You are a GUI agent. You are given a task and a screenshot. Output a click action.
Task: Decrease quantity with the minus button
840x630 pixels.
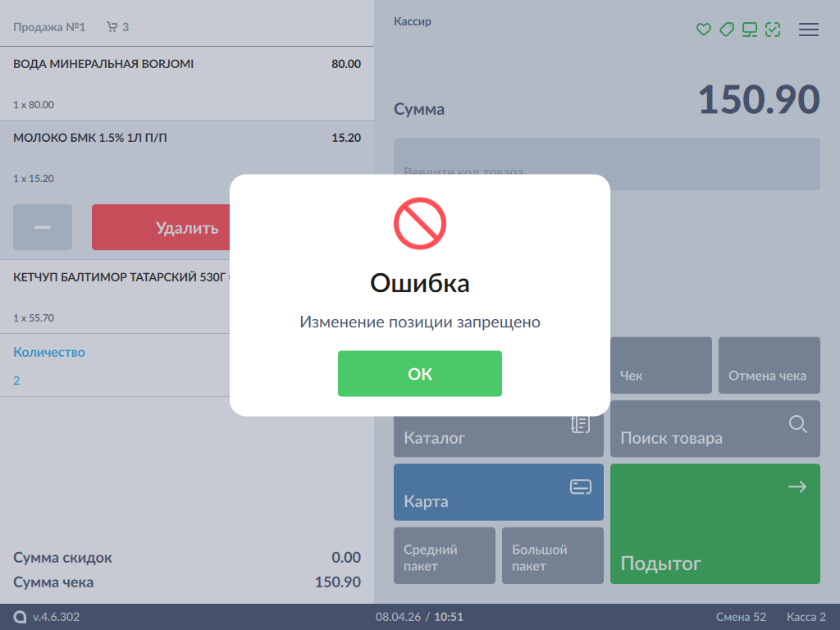click(43, 227)
